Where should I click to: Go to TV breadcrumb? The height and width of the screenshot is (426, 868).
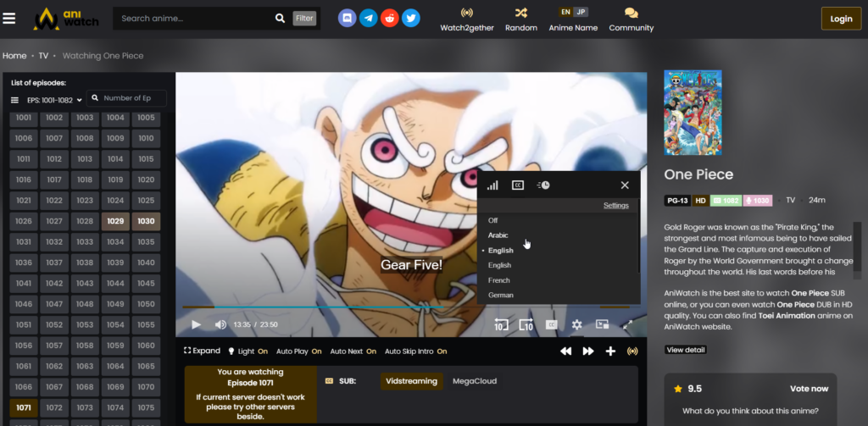click(43, 56)
